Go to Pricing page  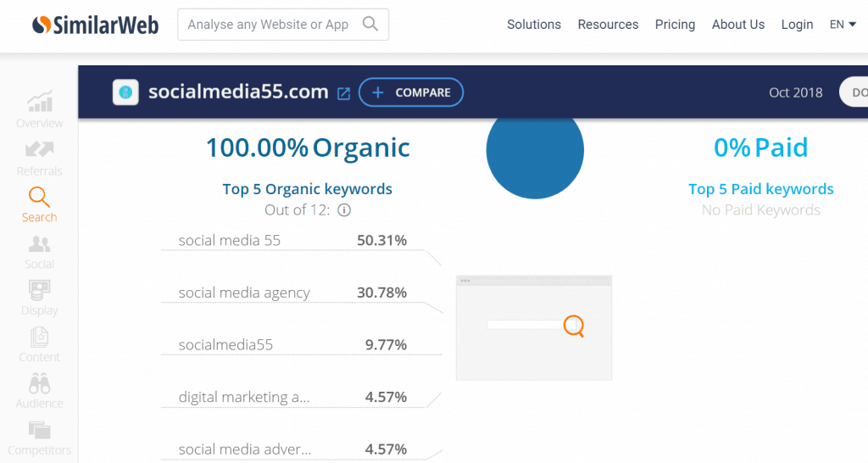pyautogui.click(x=675, y=25)
